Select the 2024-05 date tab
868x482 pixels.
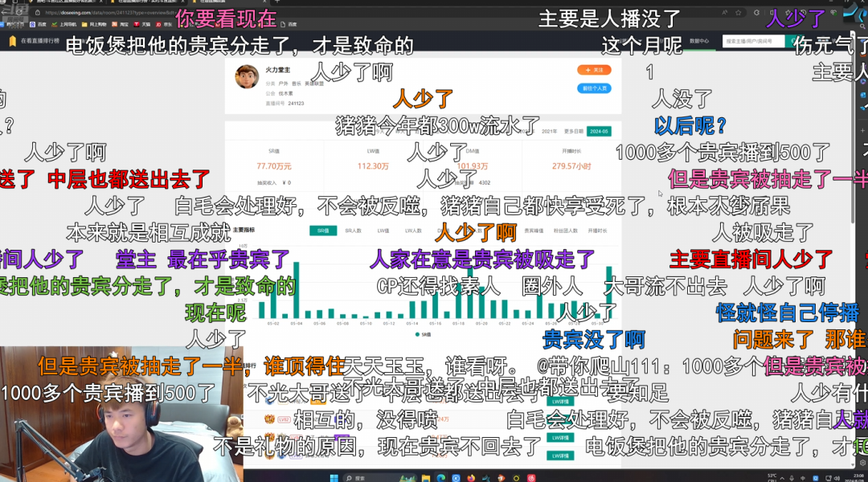[599, 131]
